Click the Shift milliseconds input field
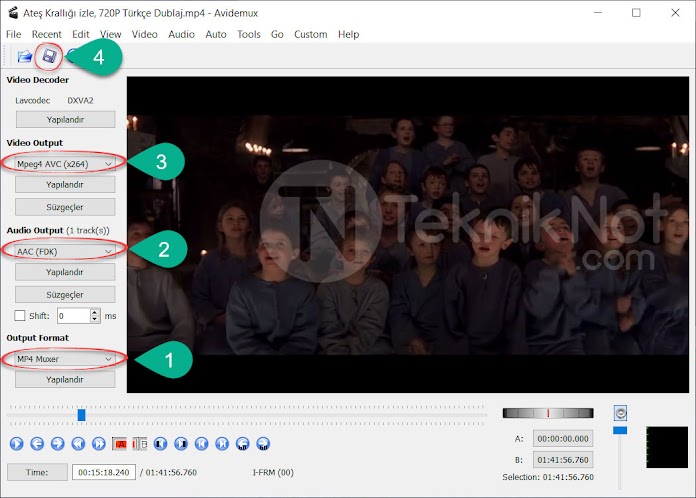This screenshot has width=696, height=498. click(x=74, y=316)
